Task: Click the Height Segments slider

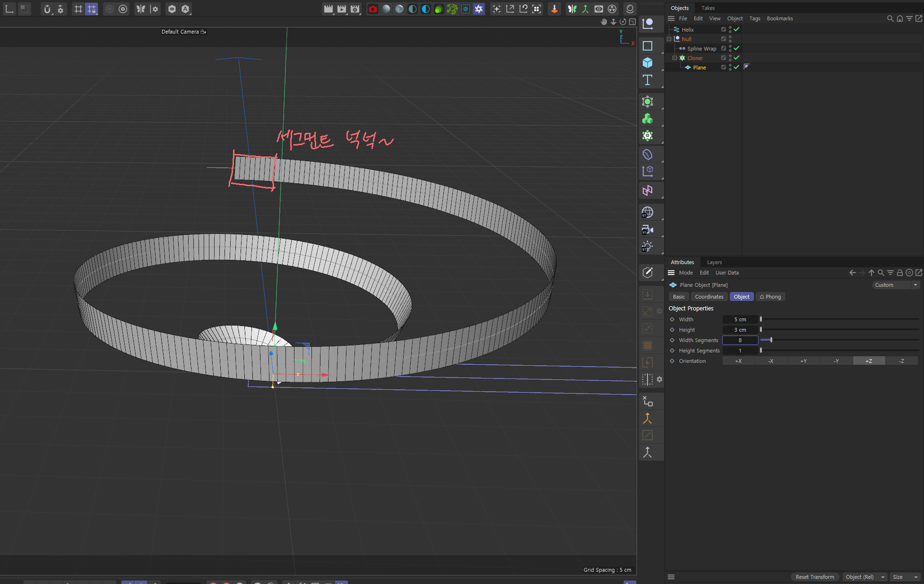Action: 840,350
